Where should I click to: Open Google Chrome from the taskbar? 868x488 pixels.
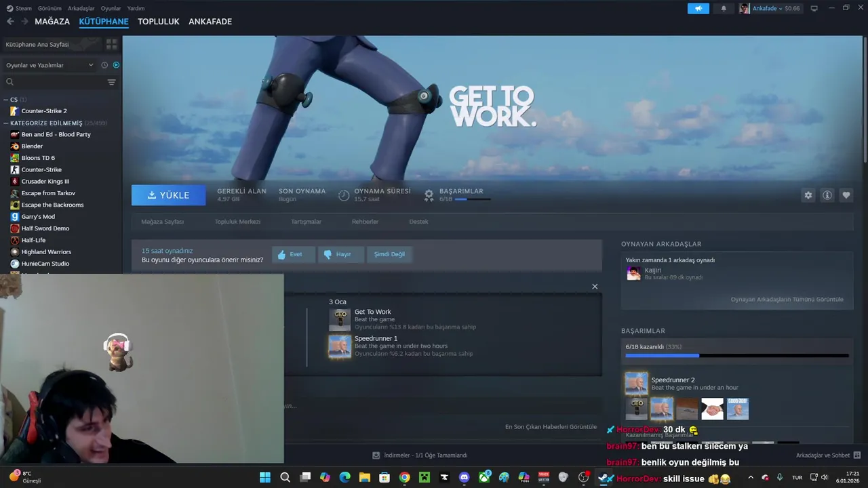404,477
